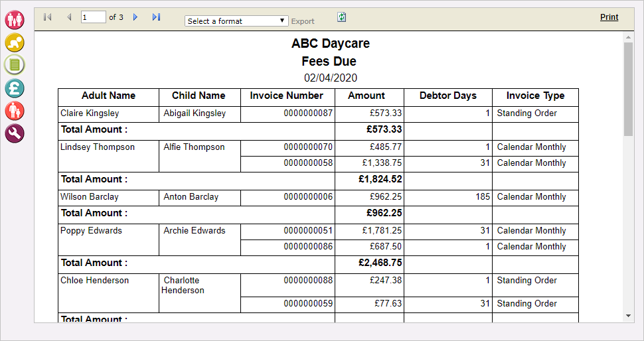Select invoice number 0000000087
Viewport: 644px width, 341px height.
(x=308, y=113)
